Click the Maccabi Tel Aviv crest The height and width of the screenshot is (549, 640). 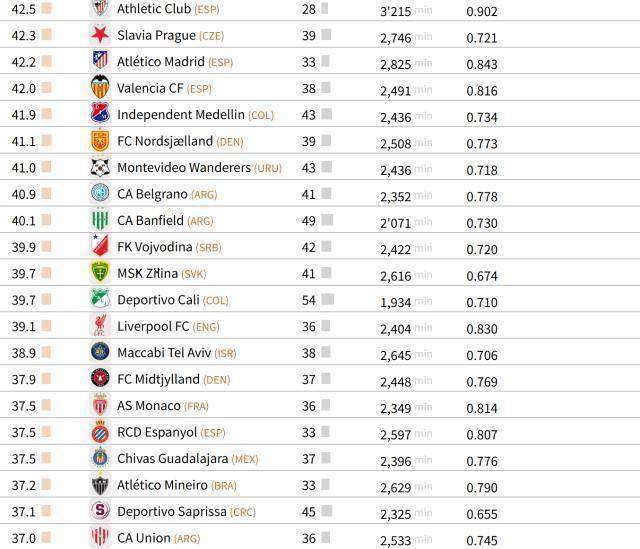pos(100,353)
